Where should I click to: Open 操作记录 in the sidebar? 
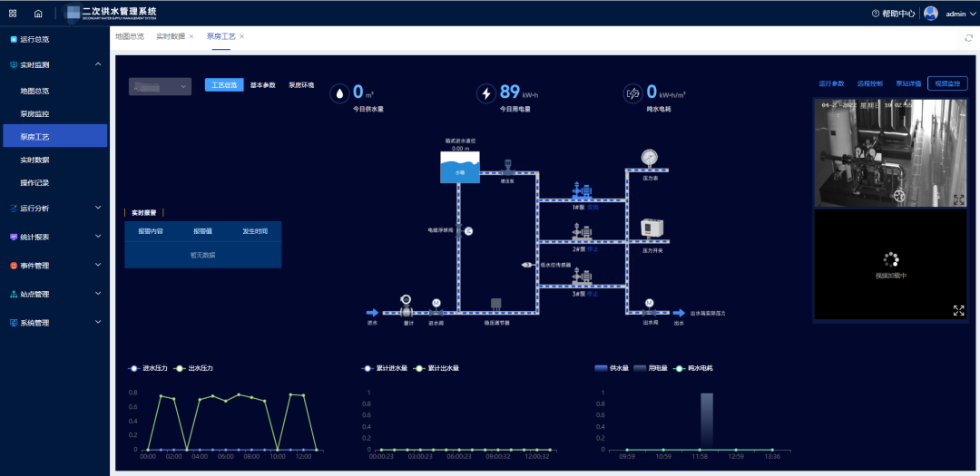click(34, 183)
